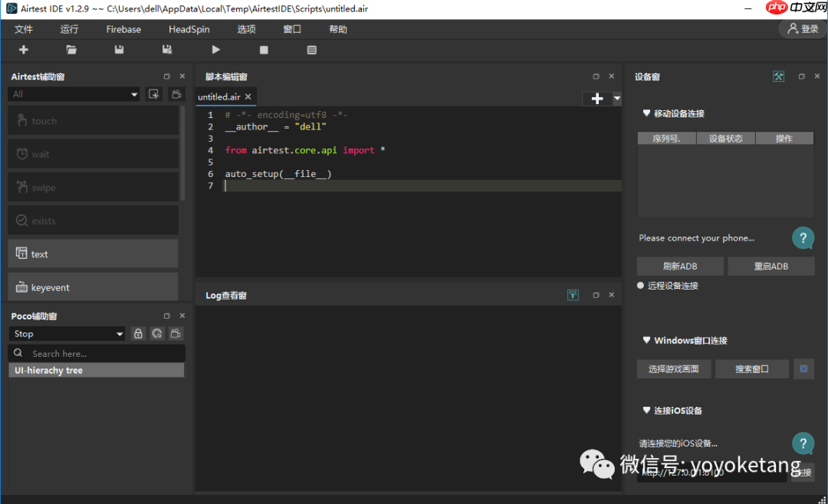Select the untitled.air tab

tap(220, 97)
